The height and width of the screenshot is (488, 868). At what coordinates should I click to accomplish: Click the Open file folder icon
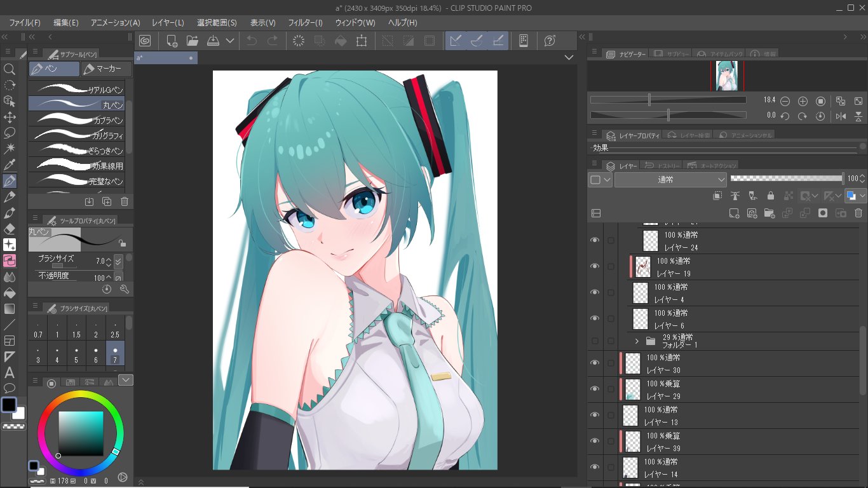click(x=193, y=41)
